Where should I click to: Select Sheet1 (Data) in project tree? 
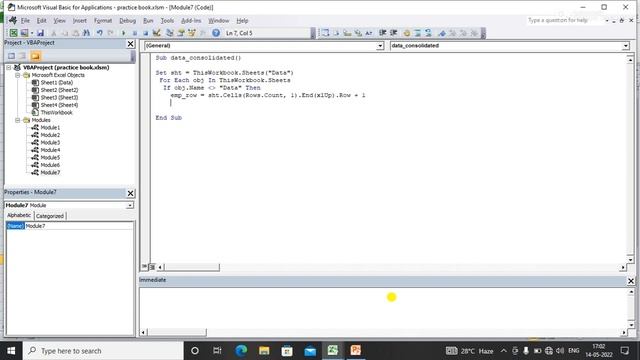pyautogui.click(x=57, y=82)
